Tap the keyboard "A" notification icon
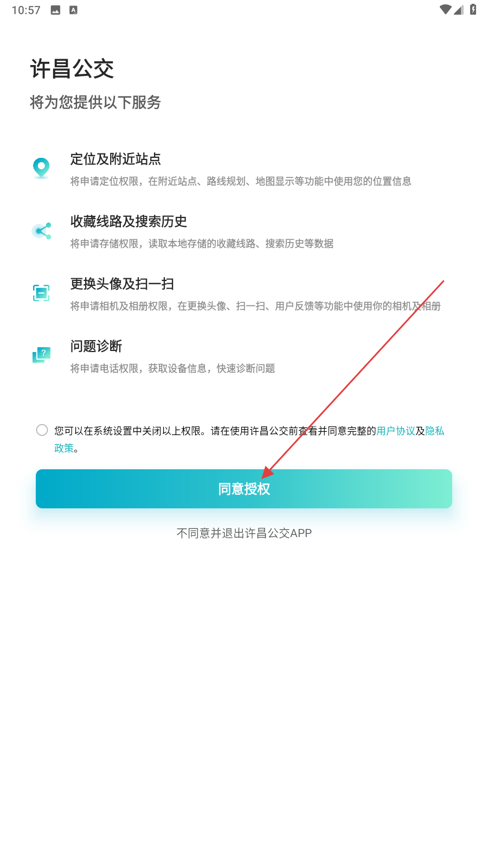The width and height of the screenshot is (488, 868). point(73,10)
